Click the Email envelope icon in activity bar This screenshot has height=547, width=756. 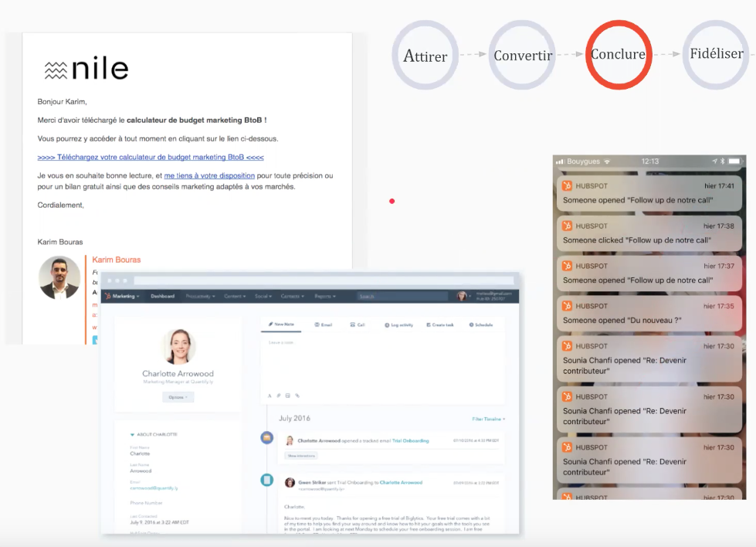coord(317,324)
